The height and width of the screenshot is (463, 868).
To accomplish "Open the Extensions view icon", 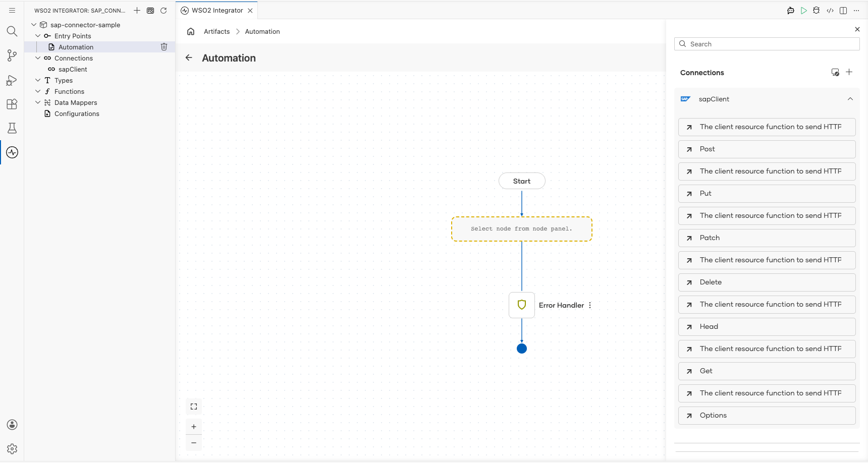I will coord(12,104).
